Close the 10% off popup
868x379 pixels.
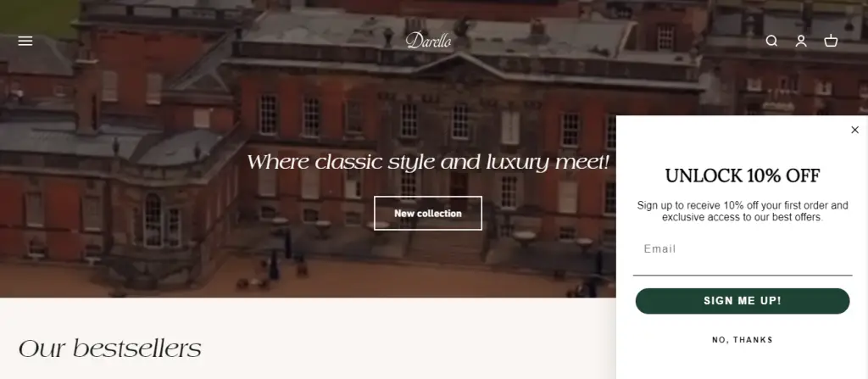[854, 130]
